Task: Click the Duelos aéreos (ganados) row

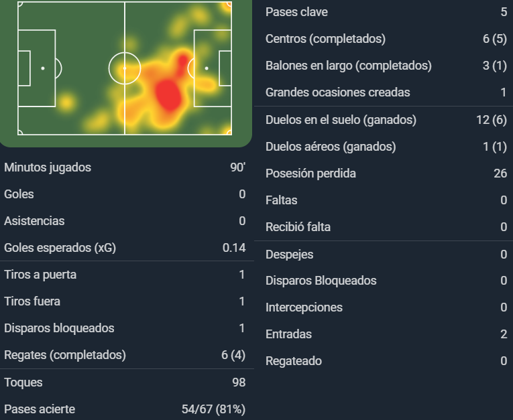Action: click(x=386, y=147)
